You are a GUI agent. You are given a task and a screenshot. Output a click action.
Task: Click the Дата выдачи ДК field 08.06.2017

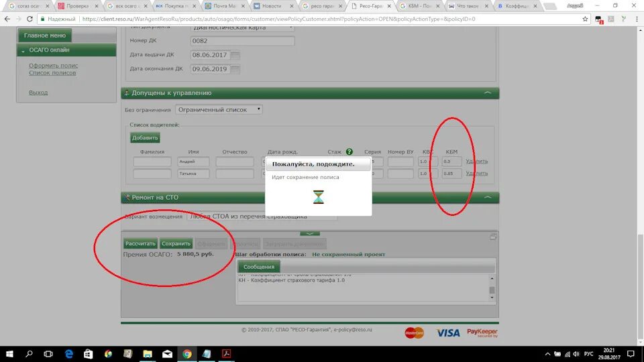pyautogui.click(x=210, y=55)
